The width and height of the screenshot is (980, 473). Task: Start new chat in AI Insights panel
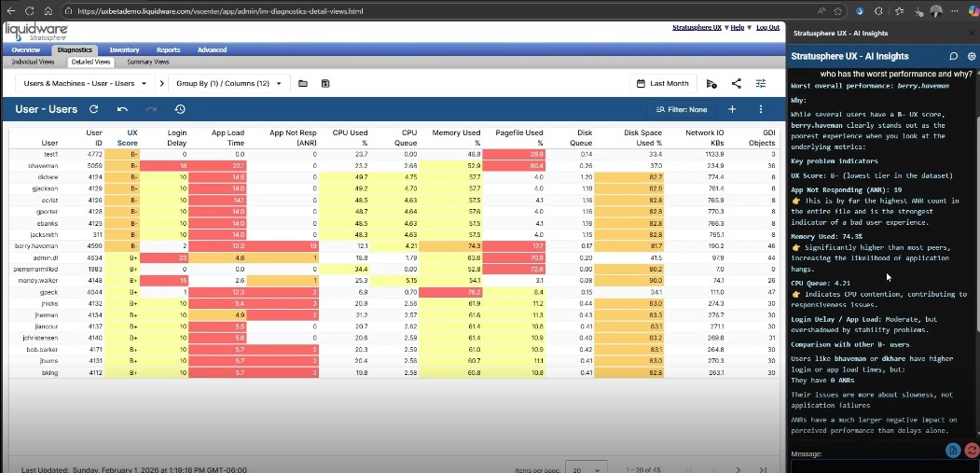coord(953,57)
